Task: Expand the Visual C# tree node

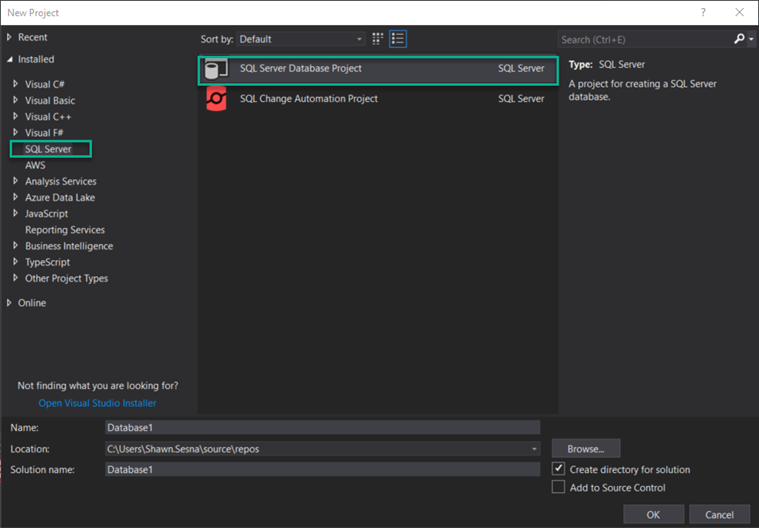Action: [x=16, y=84]
